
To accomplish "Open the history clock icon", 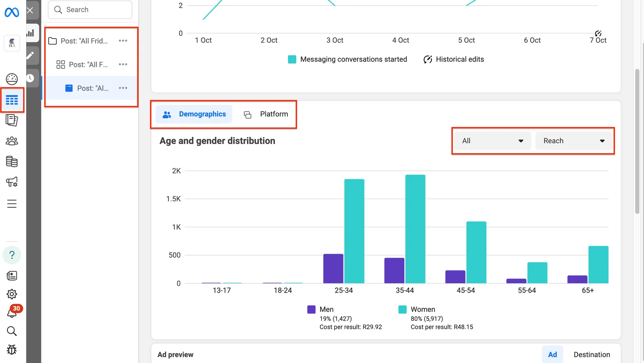I will point(31,78).
